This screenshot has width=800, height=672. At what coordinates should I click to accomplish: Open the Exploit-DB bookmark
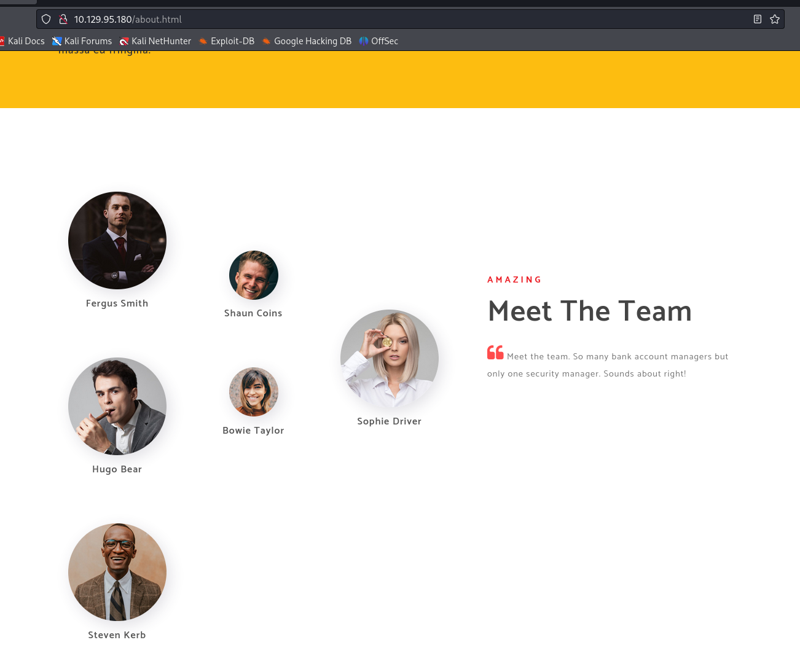pyautogui.click(x=227, y=41)
